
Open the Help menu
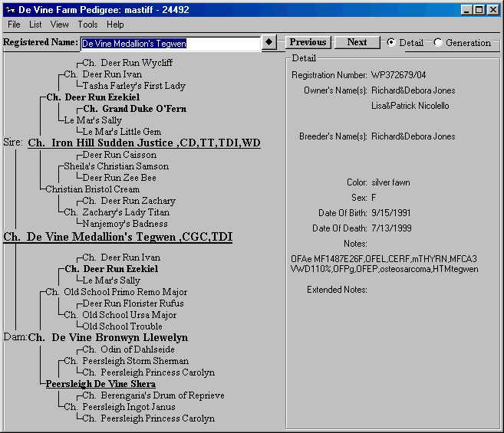tap(115, 25)
